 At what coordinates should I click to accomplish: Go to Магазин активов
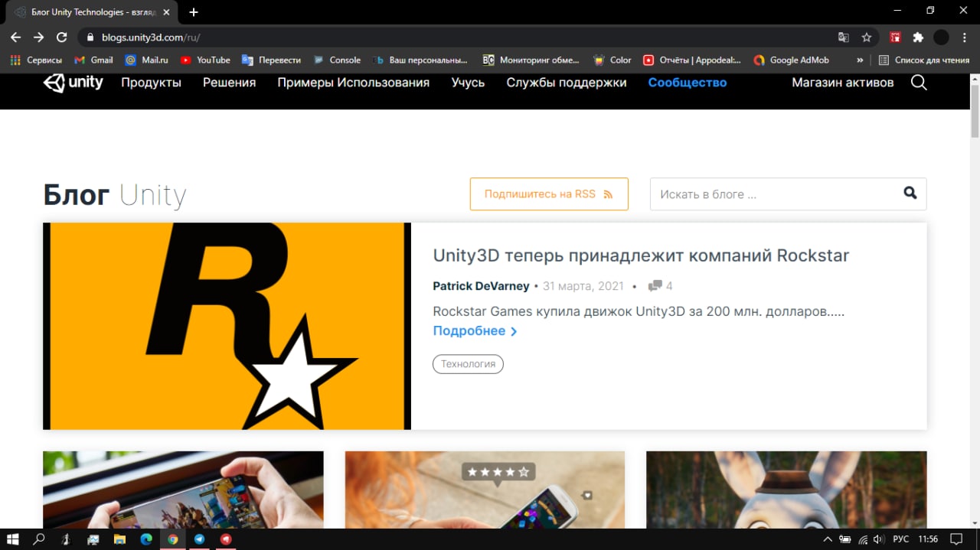[842, 83]
